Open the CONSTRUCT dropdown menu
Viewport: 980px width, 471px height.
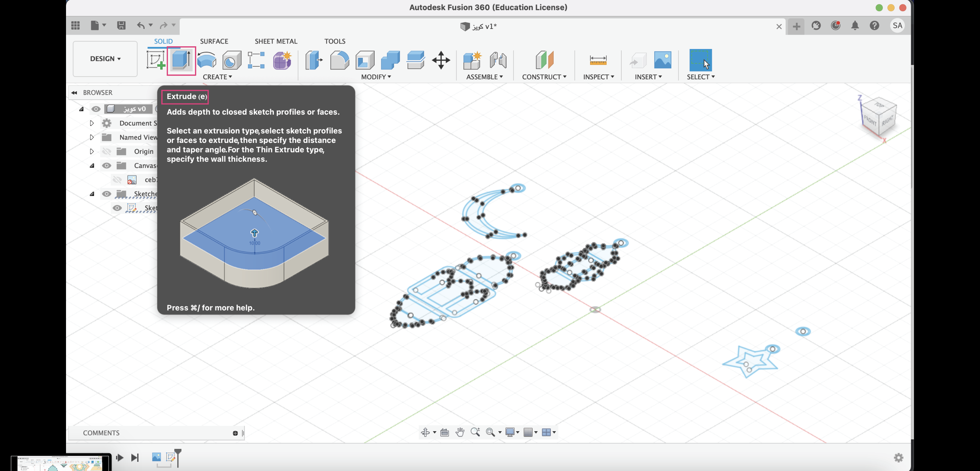pyautogui.click(x=544, y=77)
